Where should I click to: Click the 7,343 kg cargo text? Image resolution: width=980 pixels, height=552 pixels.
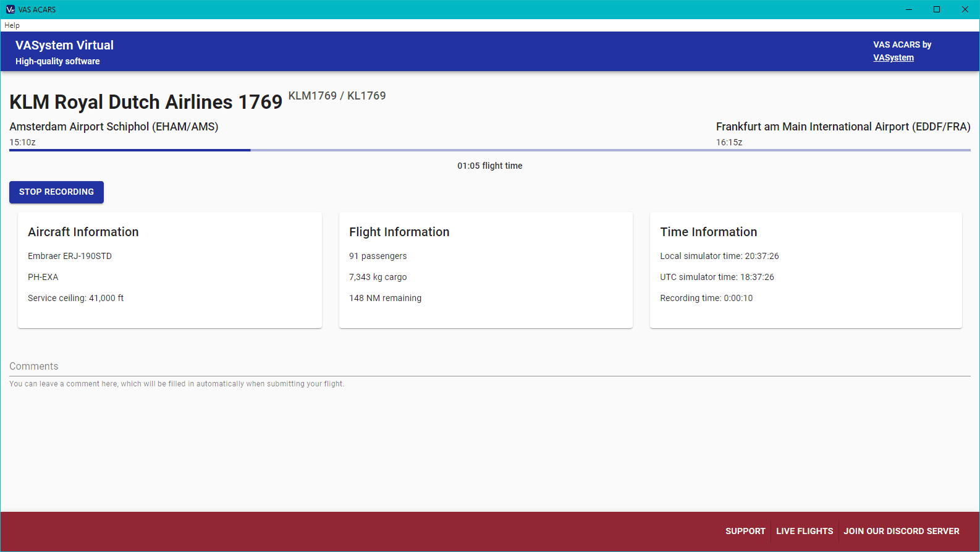(378, 277)
